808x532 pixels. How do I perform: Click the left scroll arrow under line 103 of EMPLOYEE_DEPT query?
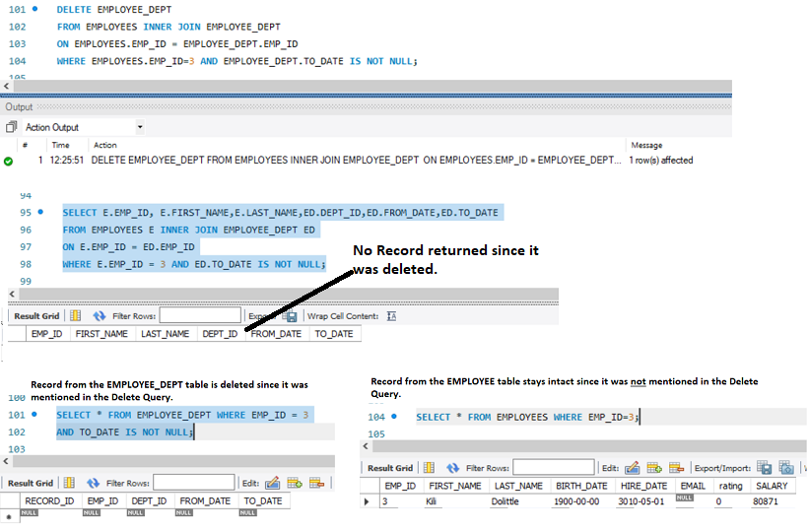(x=6, y=461)
